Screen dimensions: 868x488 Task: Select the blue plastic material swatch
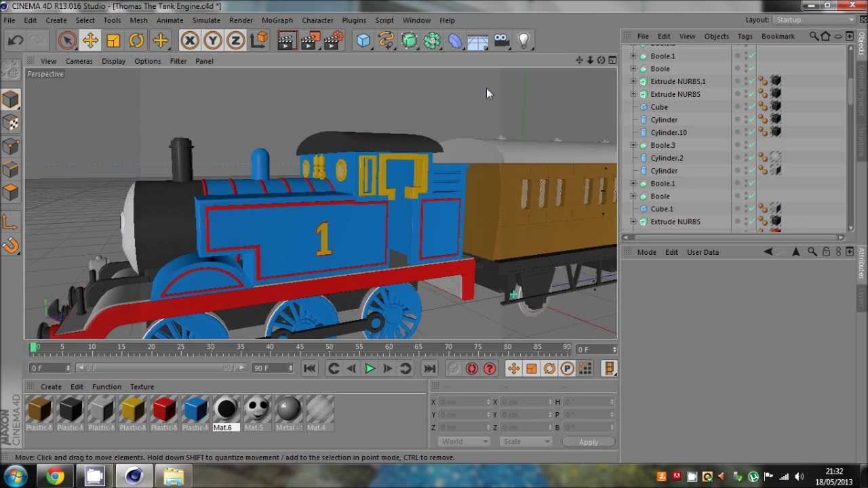195,409
